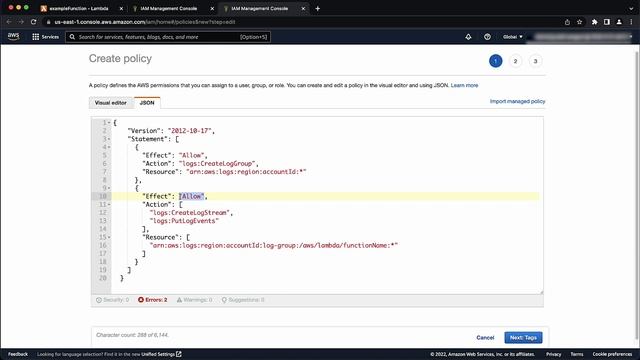
Task: Toggle the browser side panel icon
Action: pyautogui.click(x=607, y=22)
